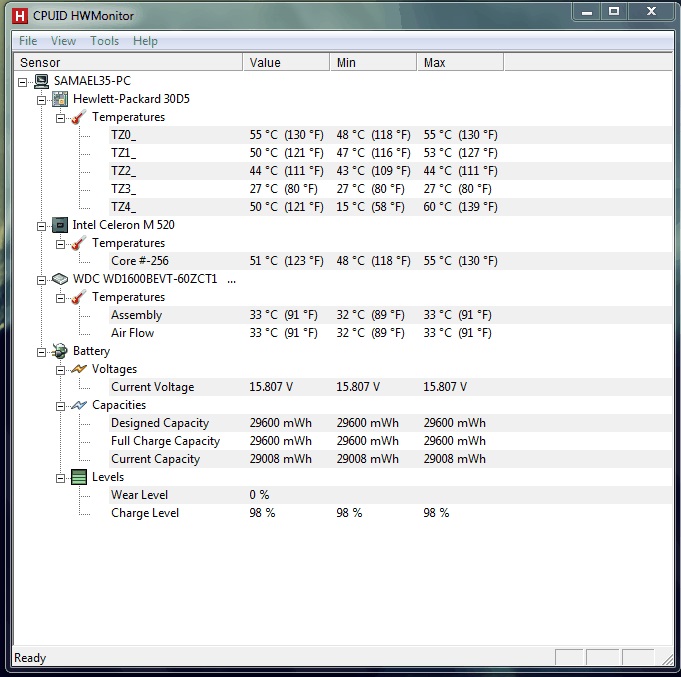Select the Current Capacity row

[390, 459]
